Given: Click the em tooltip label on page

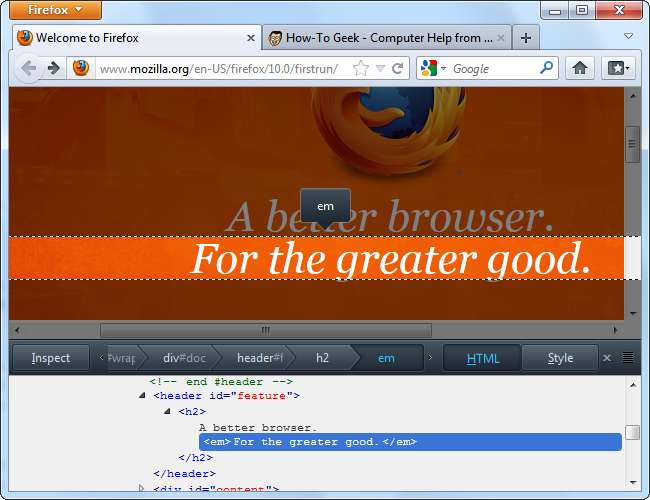Looking at the screenshot, I should 325,206.
